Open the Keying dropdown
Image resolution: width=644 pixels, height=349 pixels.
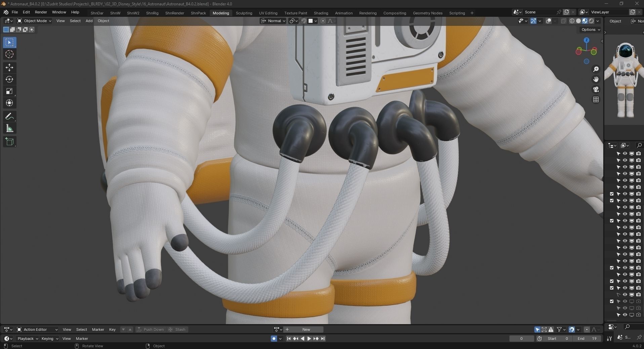coord(50,339)
